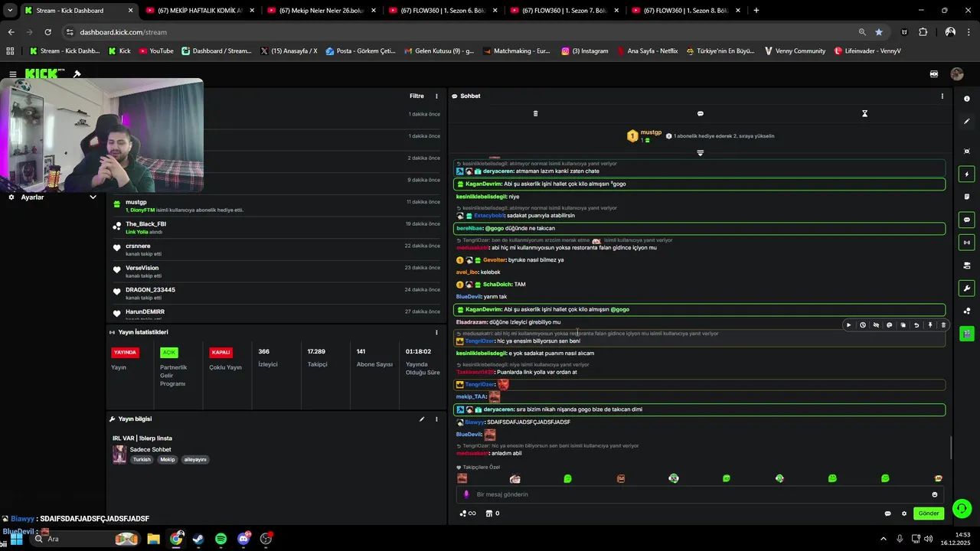Click the speech bubble icon in chat toolbar
980x551 pixels.
tap(700, 113)
